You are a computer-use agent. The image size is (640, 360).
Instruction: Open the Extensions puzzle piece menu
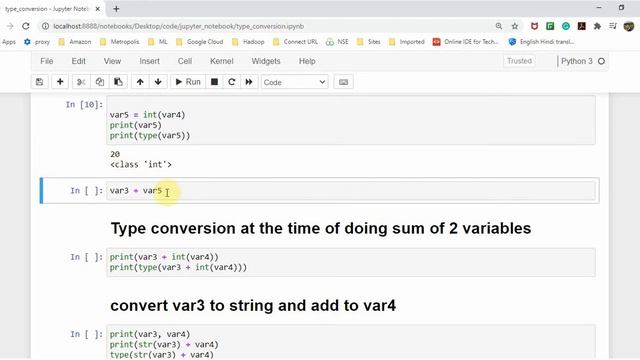point(597,26)
